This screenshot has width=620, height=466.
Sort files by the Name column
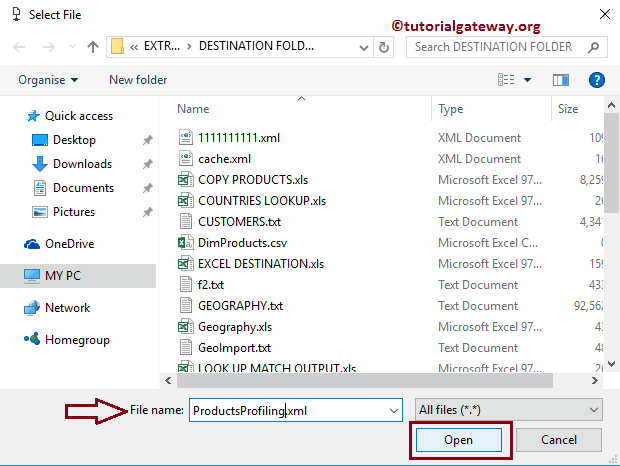pyautogui.click(x=193, y=109)
